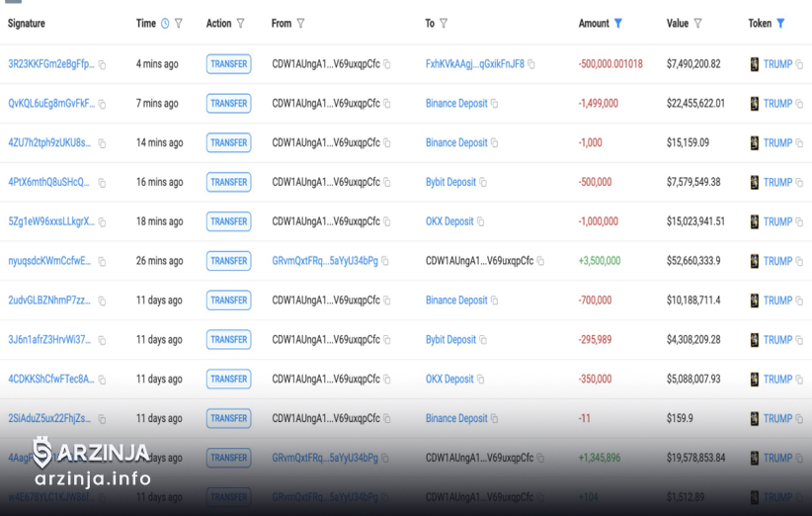The width and height of the screenshot is (812, 516).
Task: Open transaction QvKQL6uEg8mGvFkF
Action: tap(51, 104)
